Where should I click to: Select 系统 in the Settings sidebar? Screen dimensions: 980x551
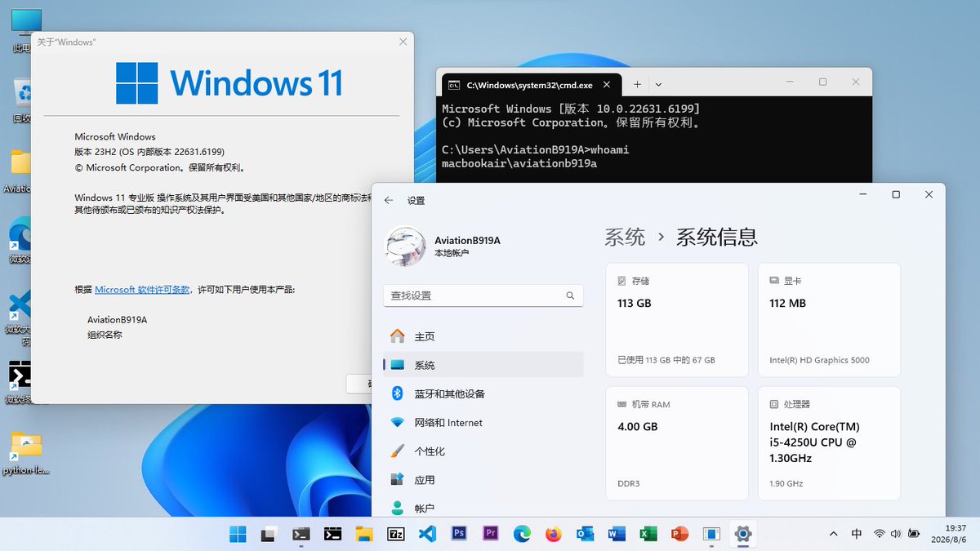tap(483, 365)
